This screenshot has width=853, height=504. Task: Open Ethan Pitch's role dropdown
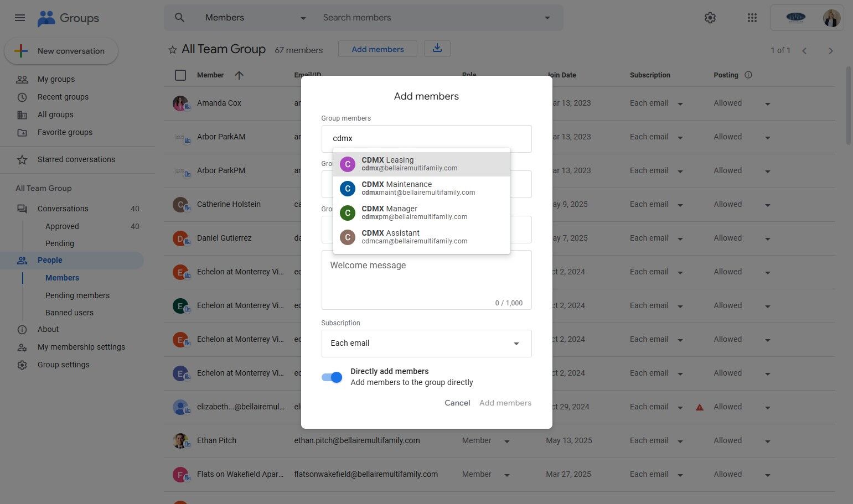pyautogui.click(x=507, y=441)
